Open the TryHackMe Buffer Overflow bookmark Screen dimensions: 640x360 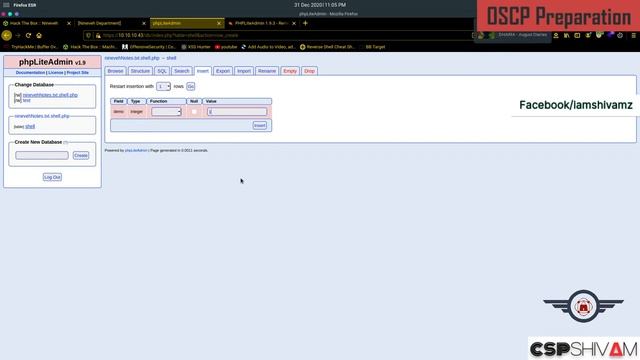pos(32,47)
